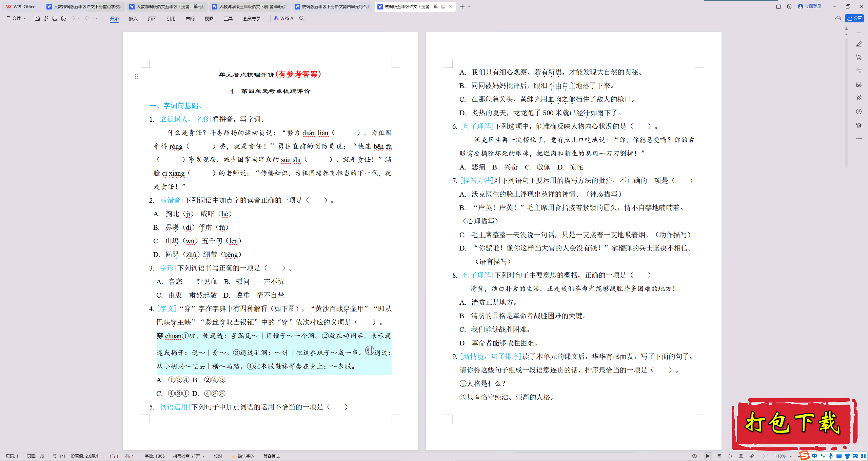Expand quick access toolbar customize arrow
Screen dimensions: 868x461
click(x=96, y=18)
